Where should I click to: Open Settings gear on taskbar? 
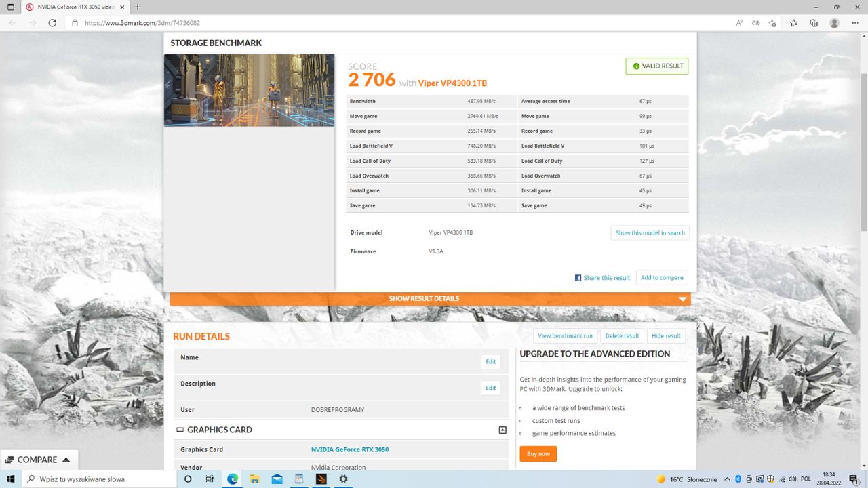(343, 479)
